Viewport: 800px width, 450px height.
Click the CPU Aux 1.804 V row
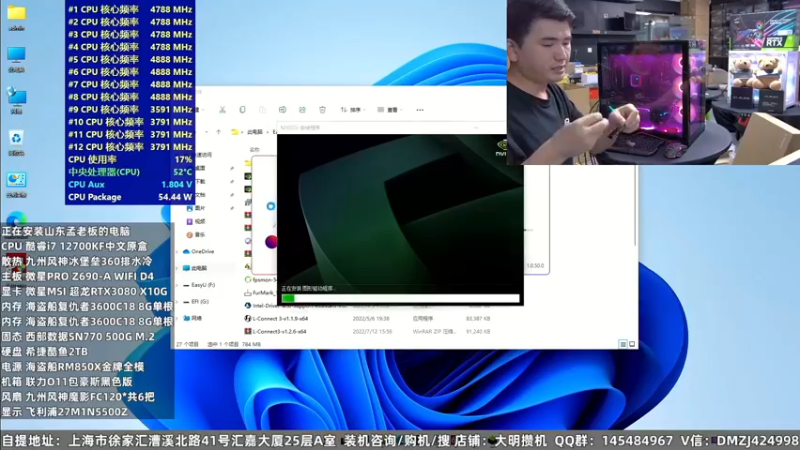tap(130, 184)
